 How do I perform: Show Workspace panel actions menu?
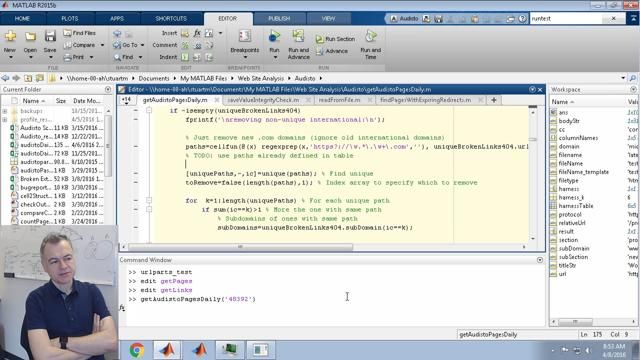point(633,89)
